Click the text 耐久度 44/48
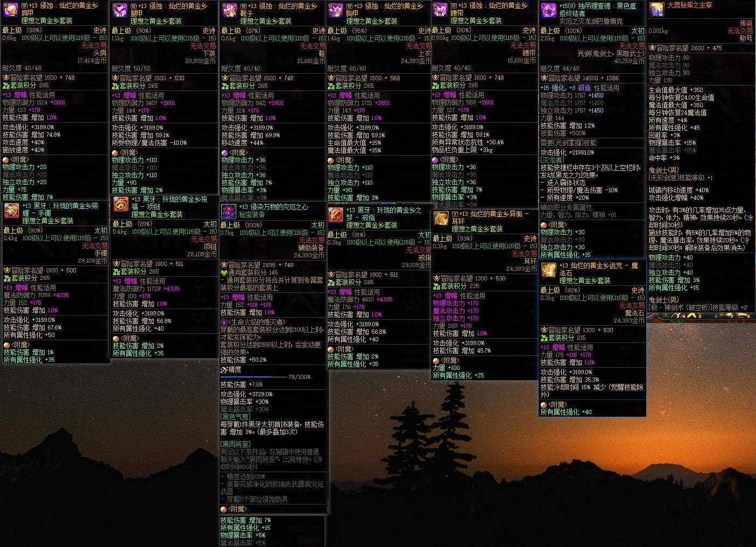The width and height of the screenshot is (756, 547). (560, 68)
